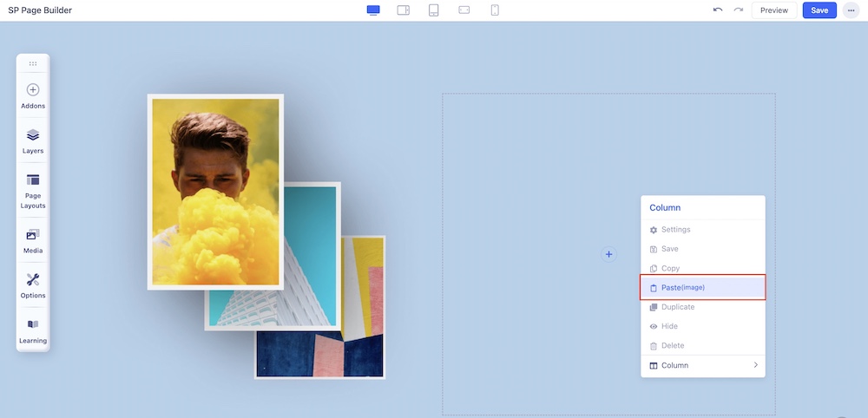The height and width of the screenshot is (418, 868).
Task: Choose Save in the Column menu
Action: (703, 249)
